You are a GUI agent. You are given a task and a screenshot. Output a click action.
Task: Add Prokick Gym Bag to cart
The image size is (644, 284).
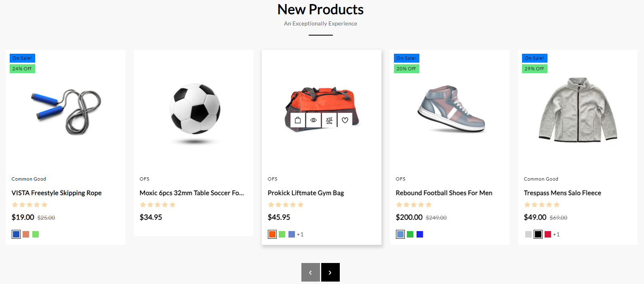coord(298,120)
